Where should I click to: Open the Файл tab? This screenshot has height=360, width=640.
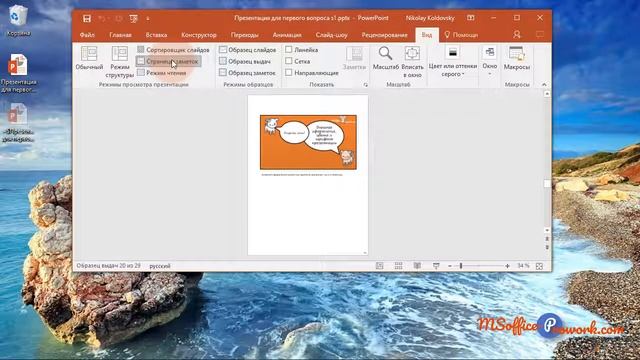tap(87, 35)
